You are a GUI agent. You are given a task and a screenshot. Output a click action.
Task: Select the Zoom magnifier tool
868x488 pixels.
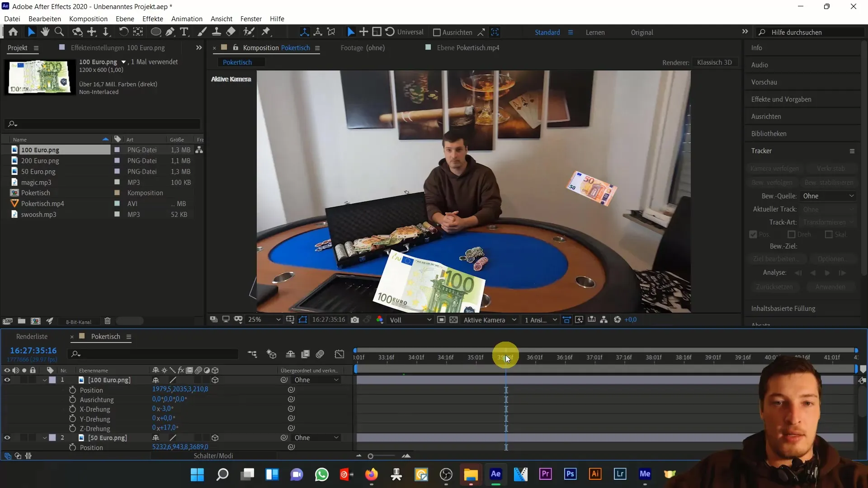tap(59, 32)
